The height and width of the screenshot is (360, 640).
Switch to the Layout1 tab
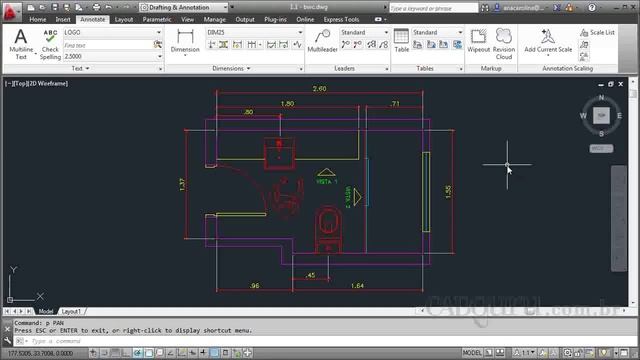(71, 311)
